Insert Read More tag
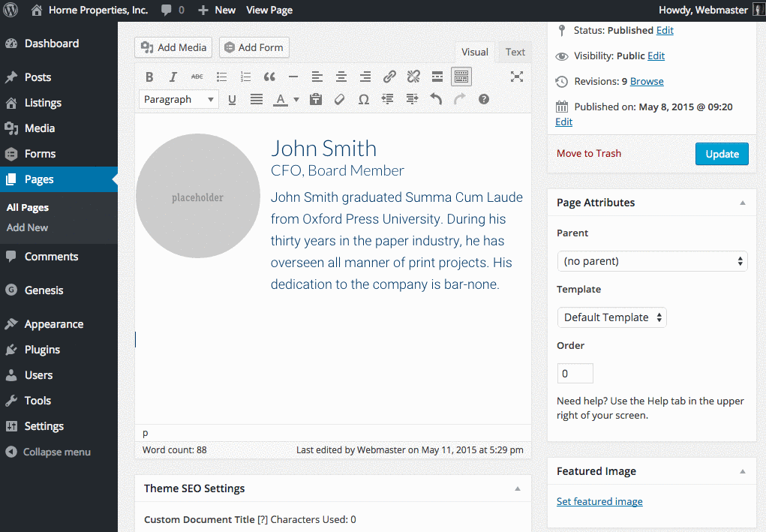766x532 pixels. pos(437,77)
